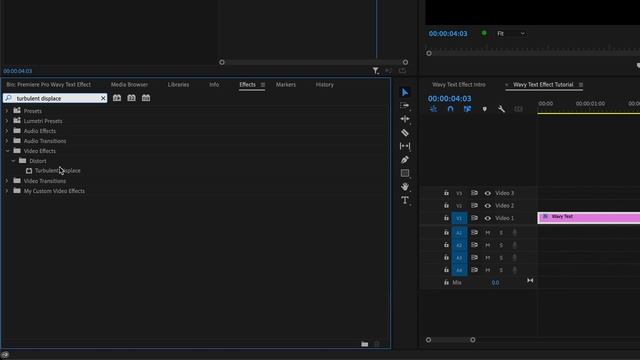Select the Rectangle tool
Image resolution: width=640 pixels, height=360 pixels.
[x=404, y=173]
